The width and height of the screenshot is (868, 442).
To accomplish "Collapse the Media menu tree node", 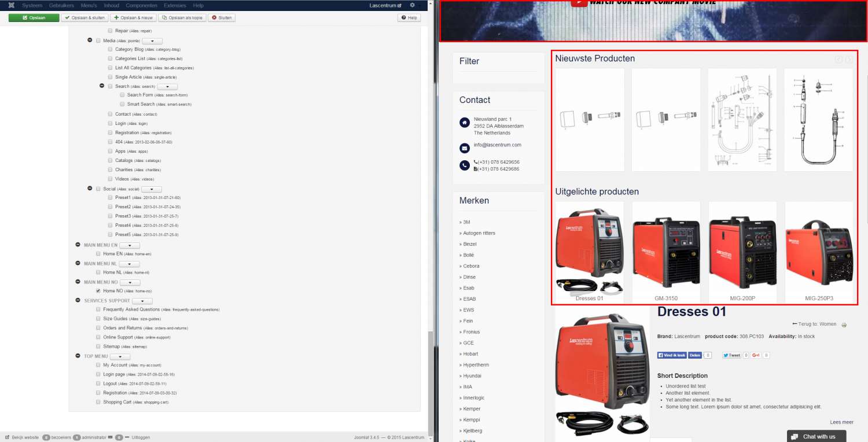I will click(x=90, y=40).
